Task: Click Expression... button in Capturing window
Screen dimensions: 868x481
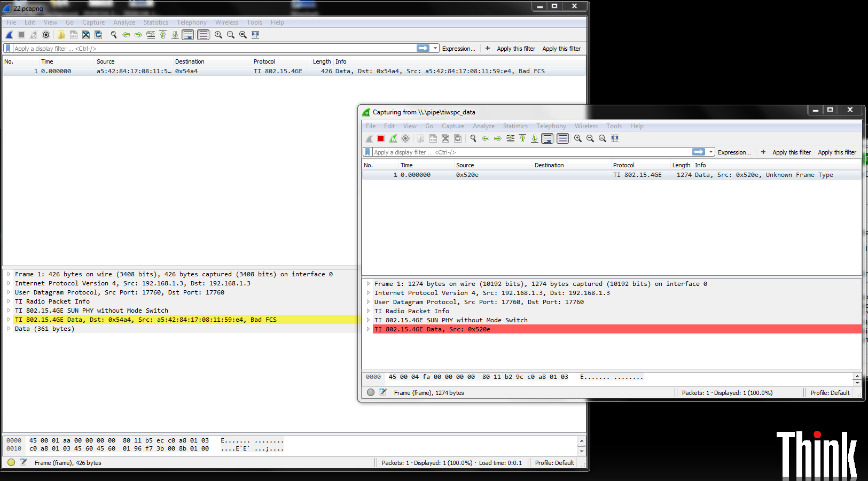Action: (x=734, y=152)
